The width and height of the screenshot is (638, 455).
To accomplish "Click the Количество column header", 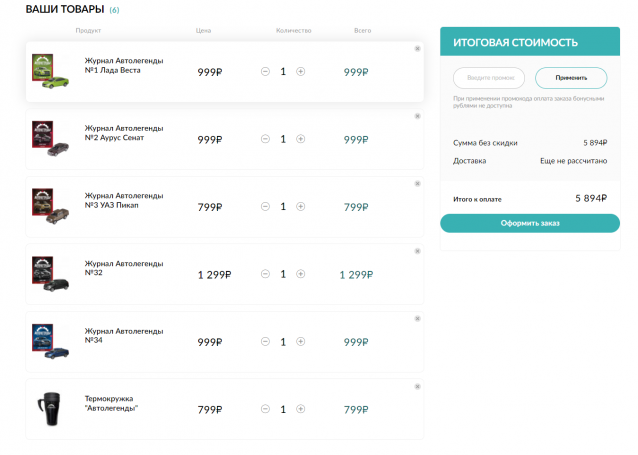I will tap(293, 31).
